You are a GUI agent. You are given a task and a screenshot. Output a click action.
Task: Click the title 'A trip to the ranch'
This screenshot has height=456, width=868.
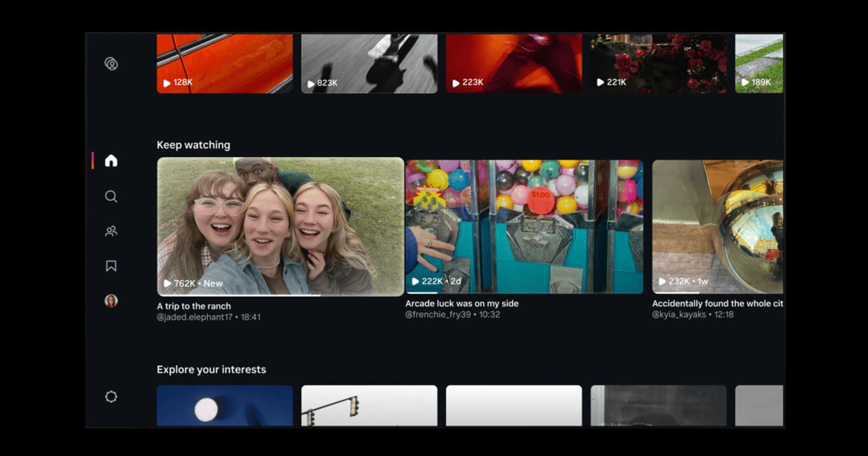[x=194, y=306]
